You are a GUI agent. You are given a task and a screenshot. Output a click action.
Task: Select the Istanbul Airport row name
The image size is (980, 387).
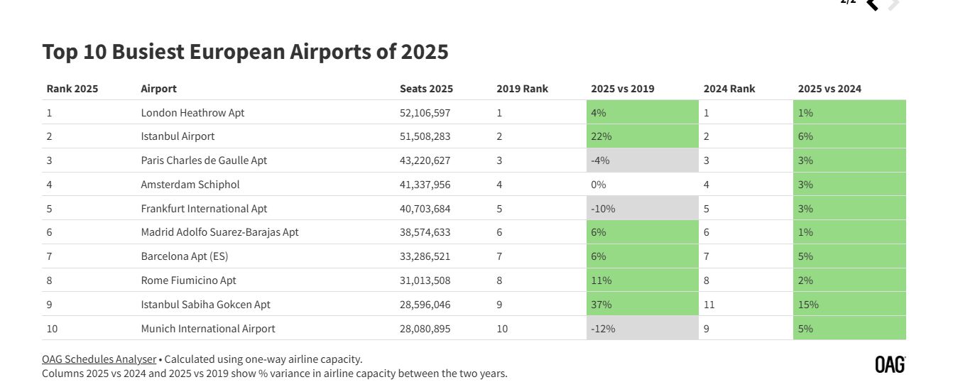click(x=178, y=136)
